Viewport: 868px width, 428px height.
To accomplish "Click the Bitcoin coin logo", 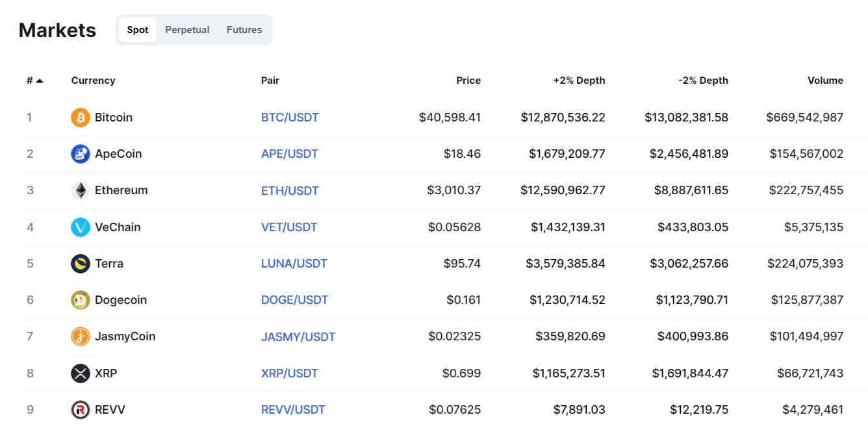I will click(80, 118).
